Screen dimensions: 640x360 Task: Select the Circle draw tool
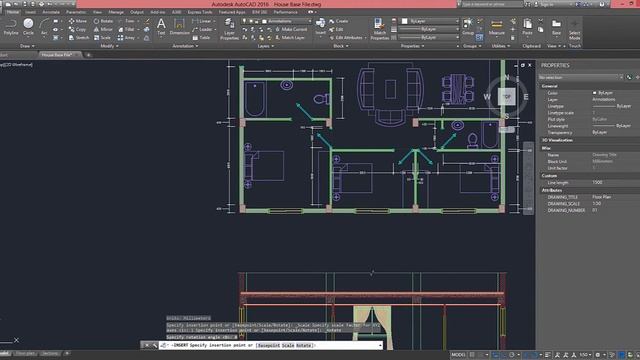tap(28, 27)
